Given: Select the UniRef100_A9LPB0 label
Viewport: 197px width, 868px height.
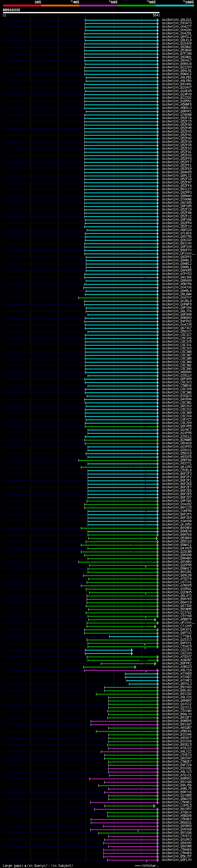Looking at the screenshot, I should tap(176, 81).
